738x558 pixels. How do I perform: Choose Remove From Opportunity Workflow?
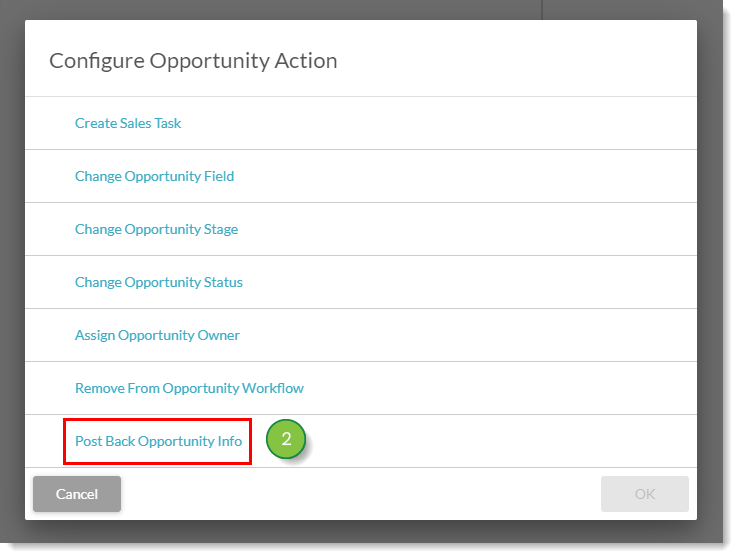[189, 388]
